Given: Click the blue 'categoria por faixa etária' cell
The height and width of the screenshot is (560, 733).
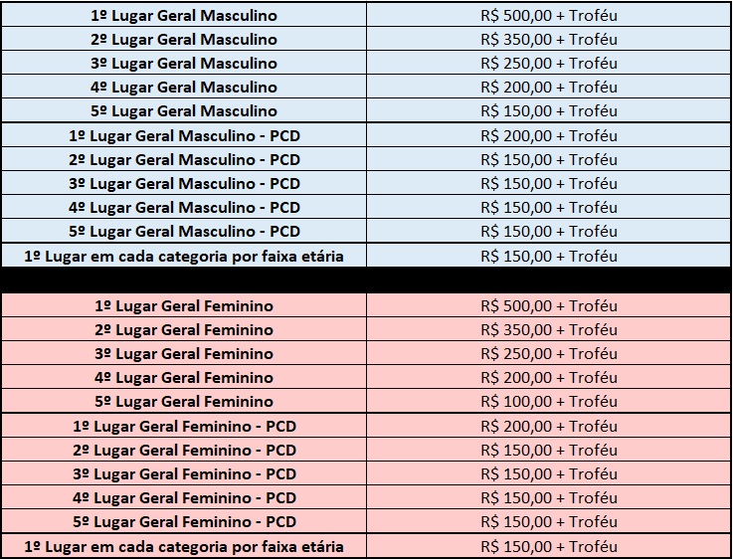Looking at the screenshot, I should pos(184,256).
